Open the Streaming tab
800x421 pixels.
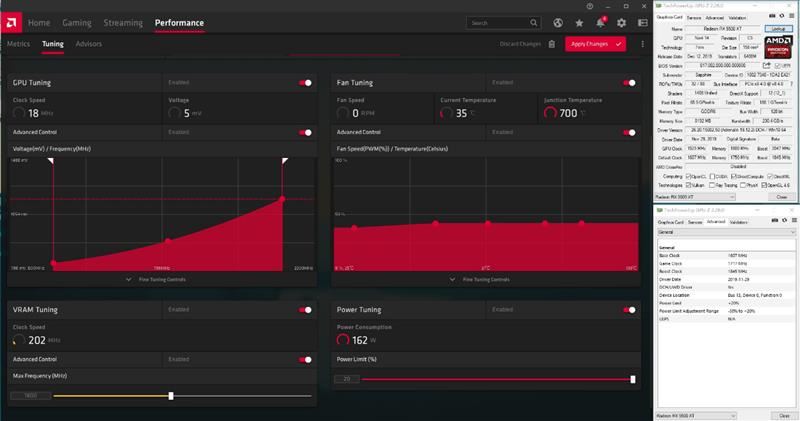tap(123, 23)
